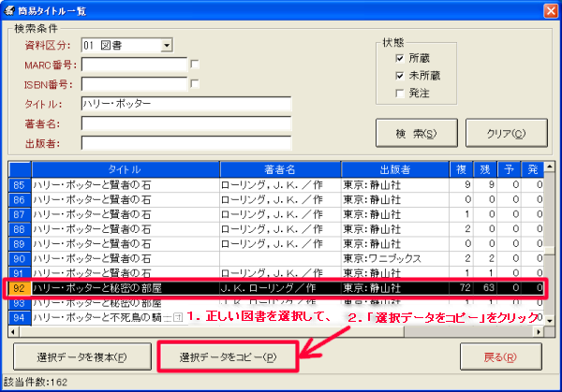The width and height of the screenshot is (562, 392).
Task: Click the right arrow of horizontal scrollbar
Action: point(539,332)
